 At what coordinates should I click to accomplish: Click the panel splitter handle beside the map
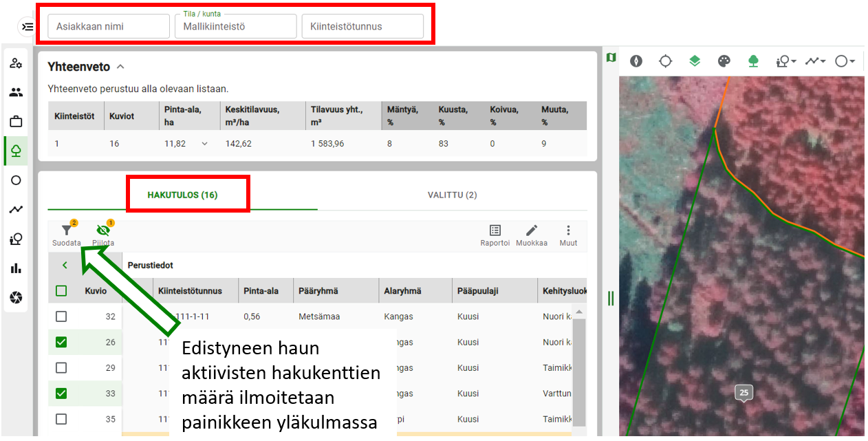(611, 299)
